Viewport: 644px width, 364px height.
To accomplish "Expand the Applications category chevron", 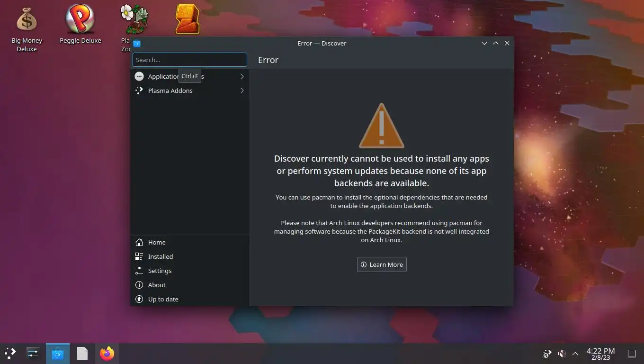I will coord(242,76).
